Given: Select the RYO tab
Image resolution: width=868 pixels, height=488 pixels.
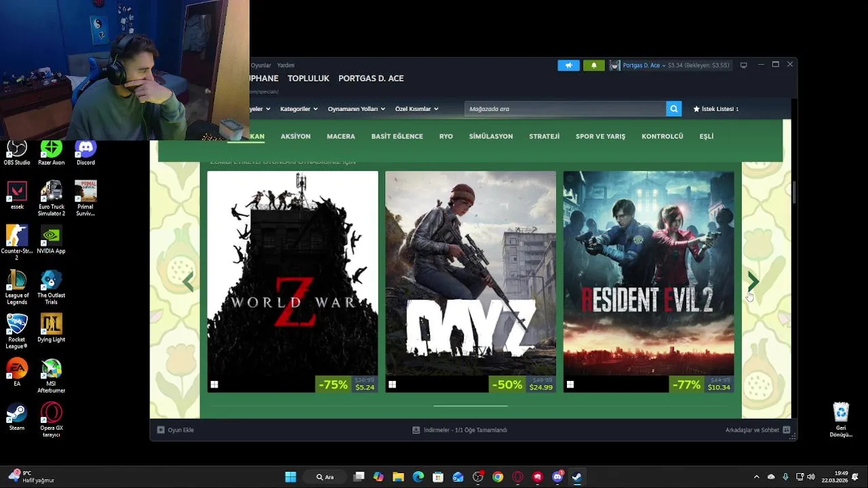Looking at the screenshot, I should 446,136.
